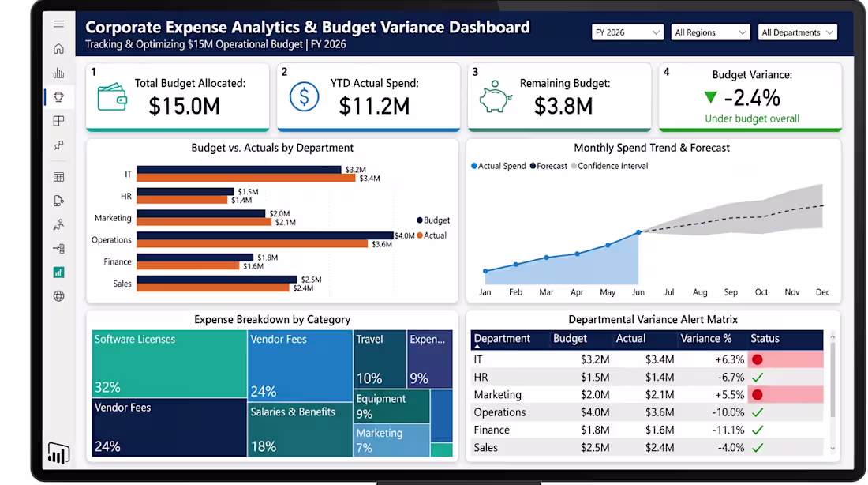Select the dark navy Vendor Fees 24% tile
The image size is (868, 485).
point(170,427)
